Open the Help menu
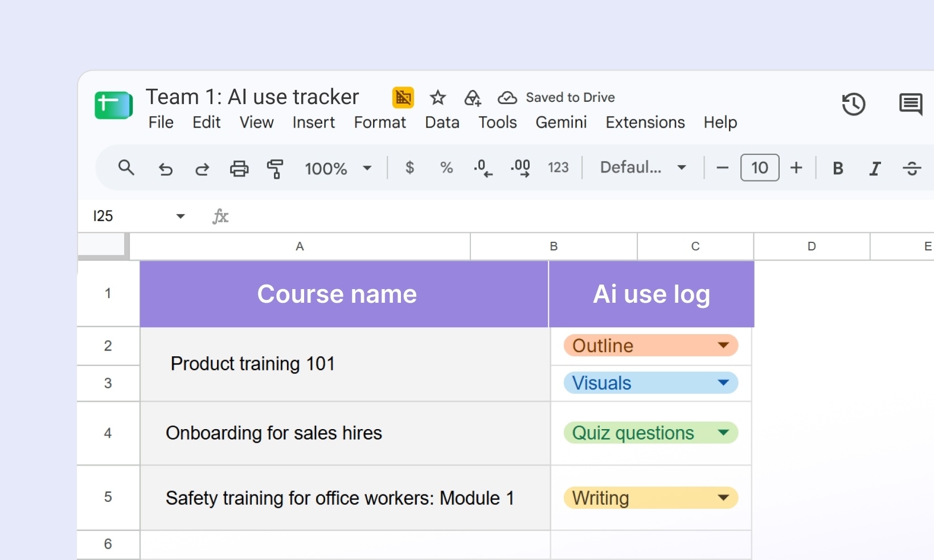 point(720,122)
